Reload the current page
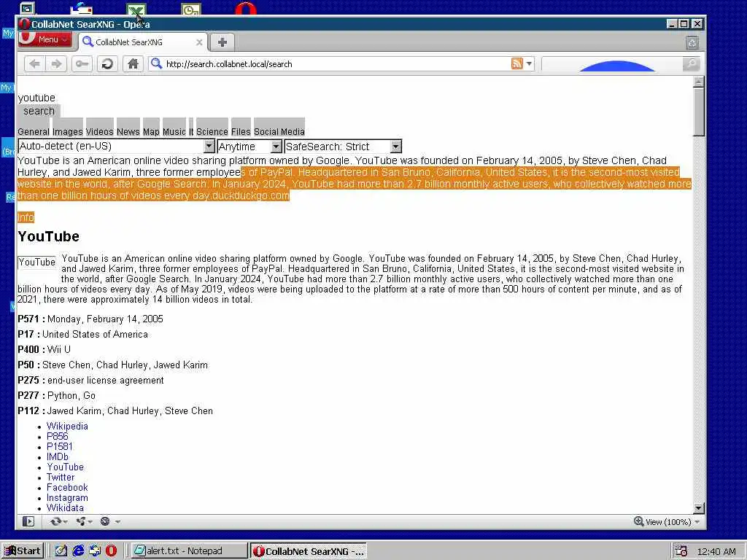The image size is (747, 560). pyautogui.click(x=107, y=64)
